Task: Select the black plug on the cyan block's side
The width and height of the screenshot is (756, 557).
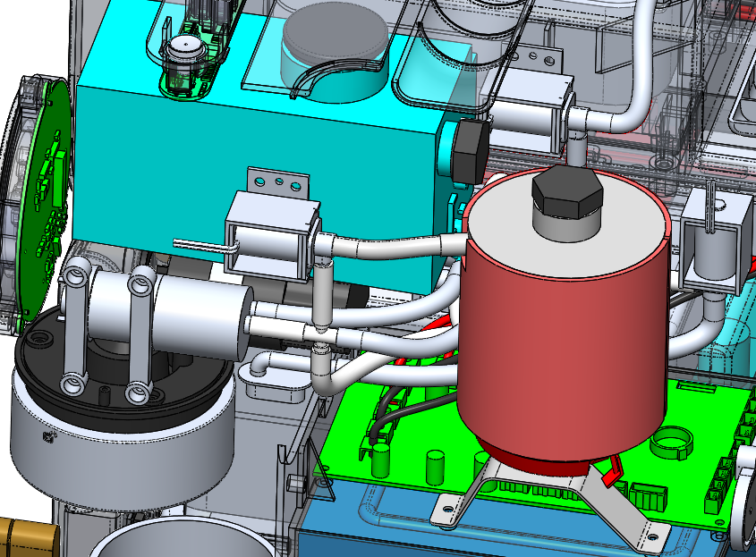Action: [470, 150]
